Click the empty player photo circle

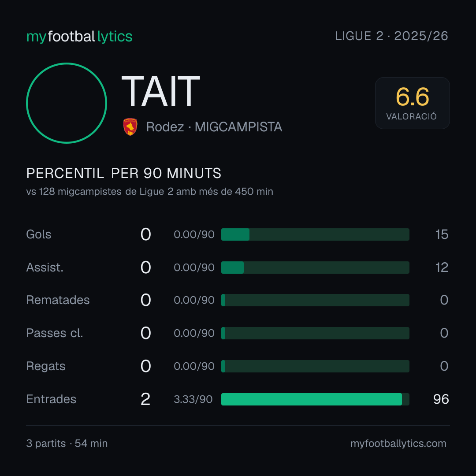(x=67, y=103)
